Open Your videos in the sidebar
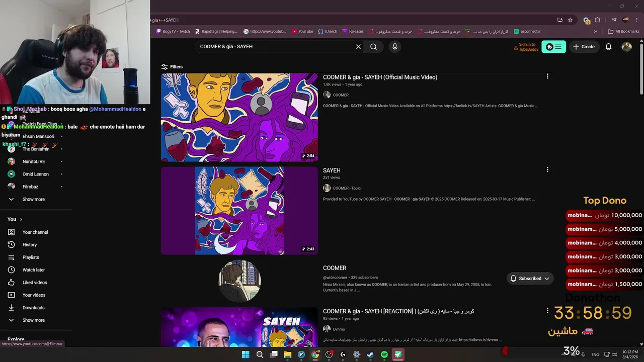The height and width of the screenshot is (362, 644). (x=34, y=295)
